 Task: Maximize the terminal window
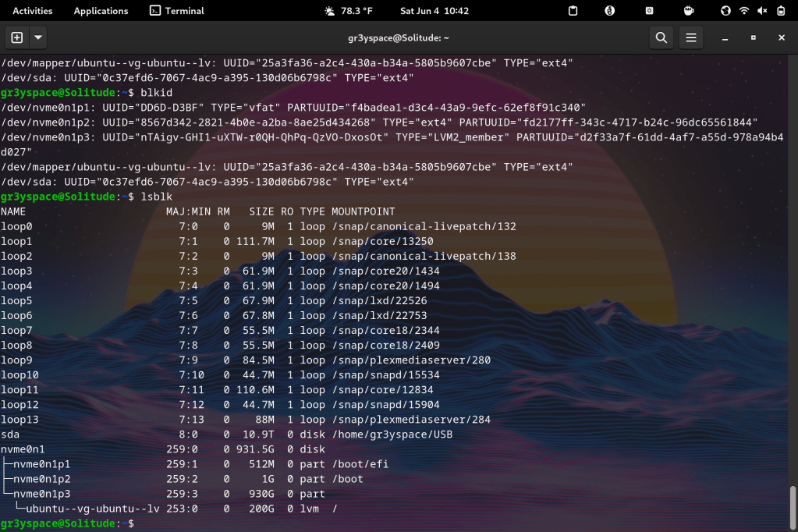[753, 37]
